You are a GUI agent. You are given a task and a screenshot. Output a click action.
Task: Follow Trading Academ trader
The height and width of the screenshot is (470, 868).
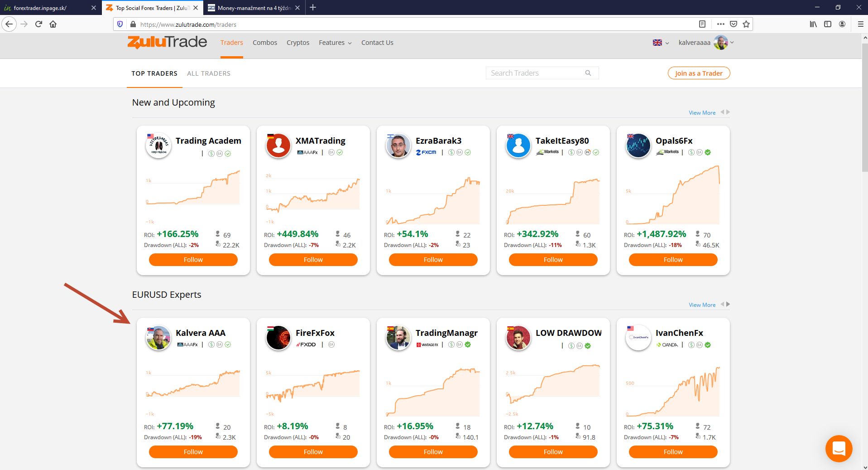(193, 260)
